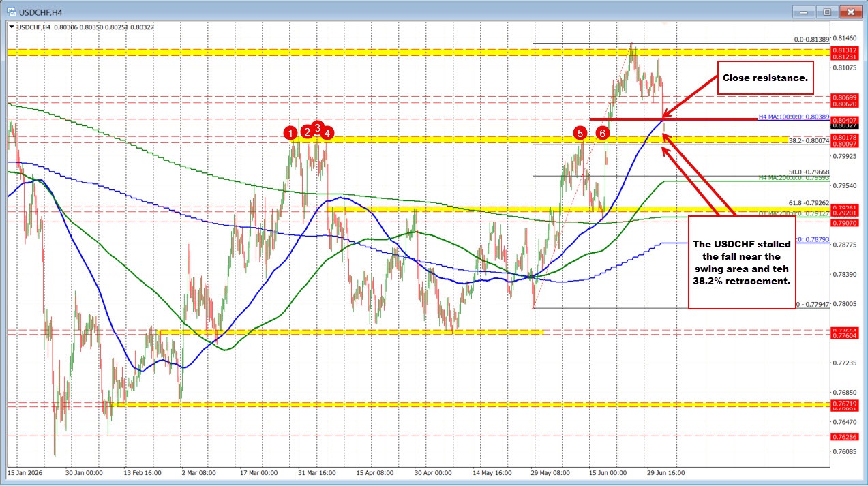This screenshot has width=868, height=486.
Task: Click the 14 May 16:00 time axis label
Action: [493, 472]
